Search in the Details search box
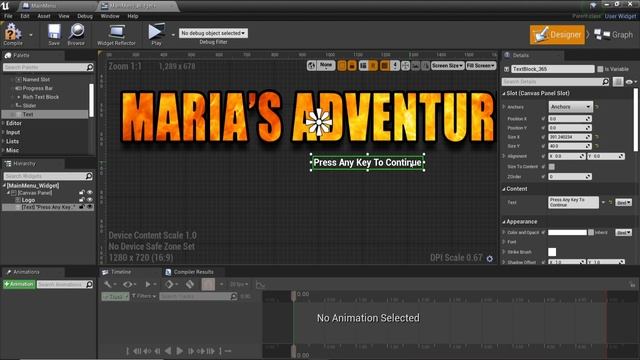Screen dimensions: 640x360 tap(556, 82)
